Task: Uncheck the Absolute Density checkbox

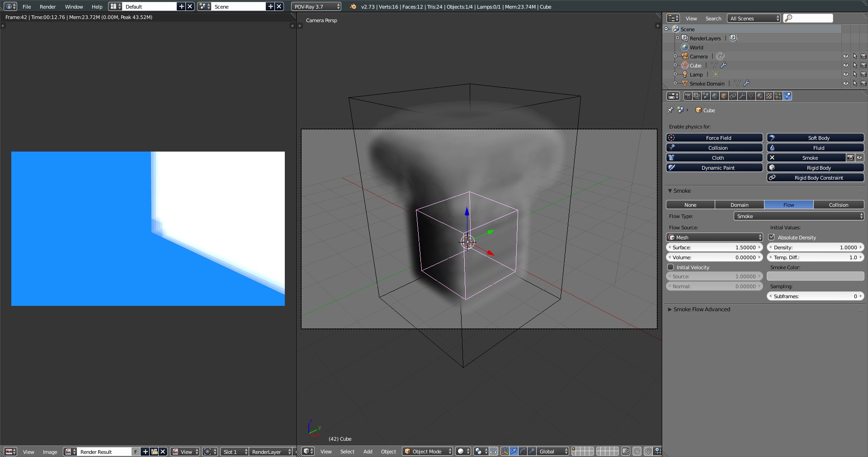Action: (x=772, y=237)
